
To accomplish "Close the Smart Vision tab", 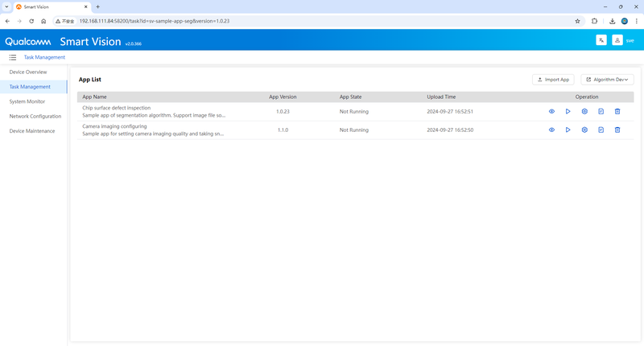I will pyautogui.click(x=85, y=6).
